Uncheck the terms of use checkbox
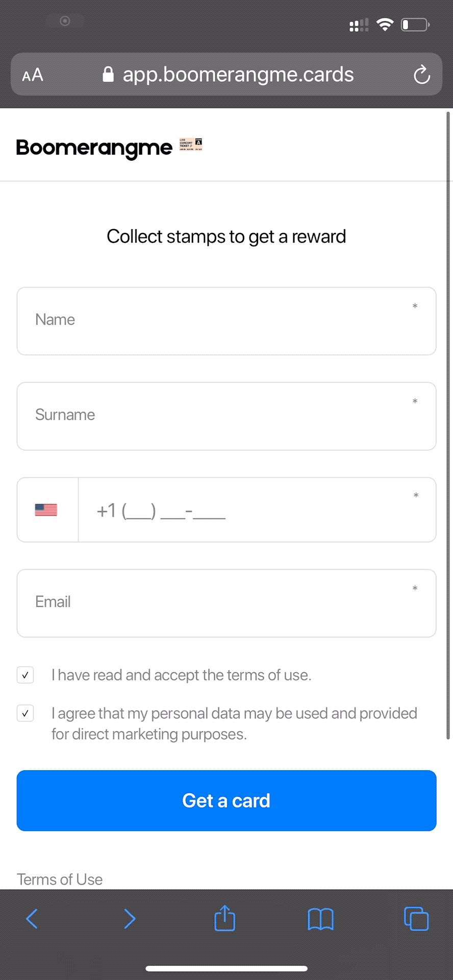 point(26,675)
